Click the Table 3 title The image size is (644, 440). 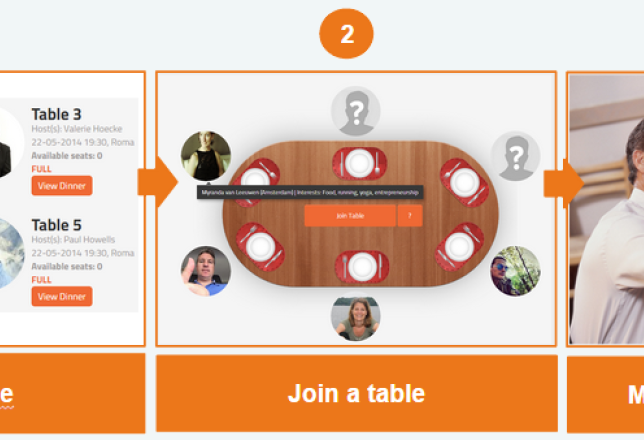click(55, 114)
